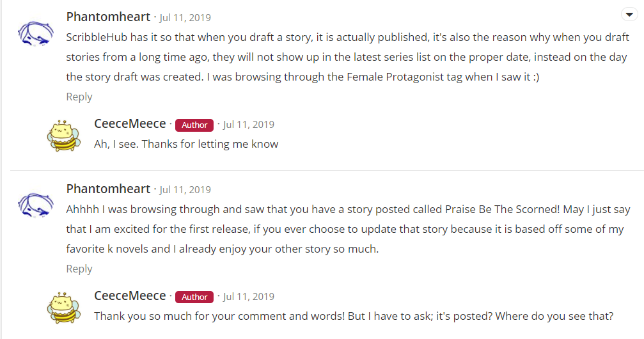Open Phantomheart's profile from first comment username

tap(108, 17)
